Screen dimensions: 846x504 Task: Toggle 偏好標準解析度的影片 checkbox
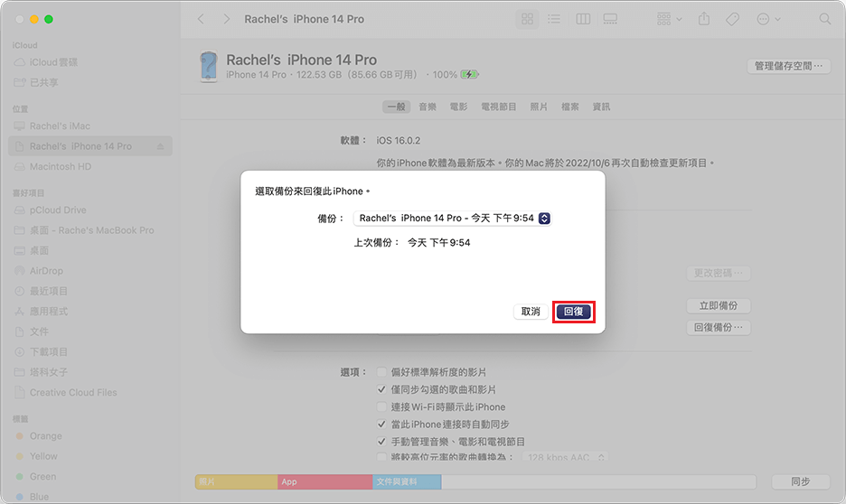[x=381, y=372]
